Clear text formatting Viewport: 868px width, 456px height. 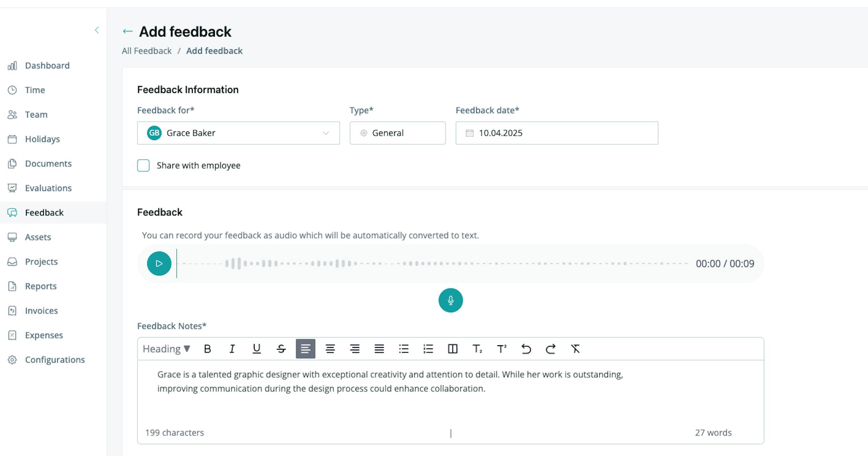[575, 349]
